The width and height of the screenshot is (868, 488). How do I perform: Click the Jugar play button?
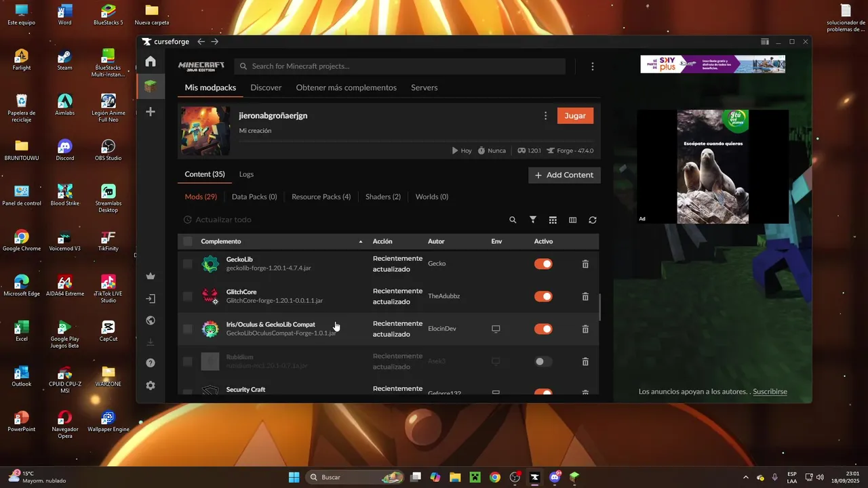click(575, 116)
